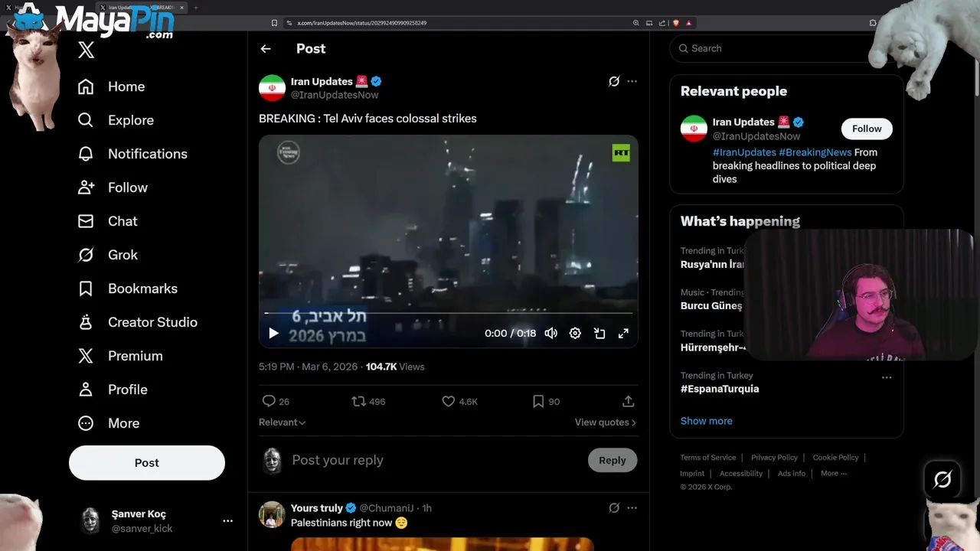Click Iran Updates name in Relevant people
980x551 pixels.
pos(743,122)
